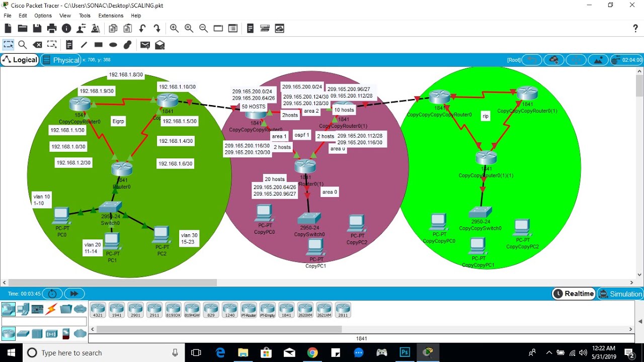The height and width of the screenshot is (362, 644).
Task: Zoom out of the workspace
Action: [203, 29]
